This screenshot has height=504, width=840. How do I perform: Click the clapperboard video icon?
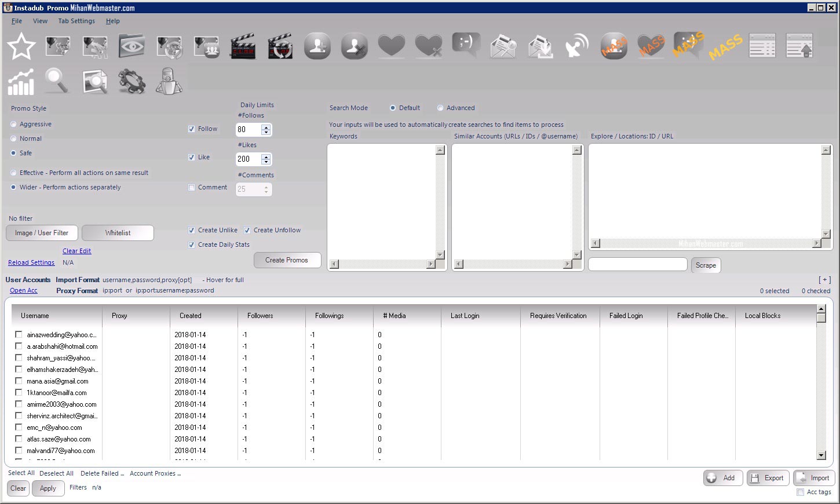(243, 46)
